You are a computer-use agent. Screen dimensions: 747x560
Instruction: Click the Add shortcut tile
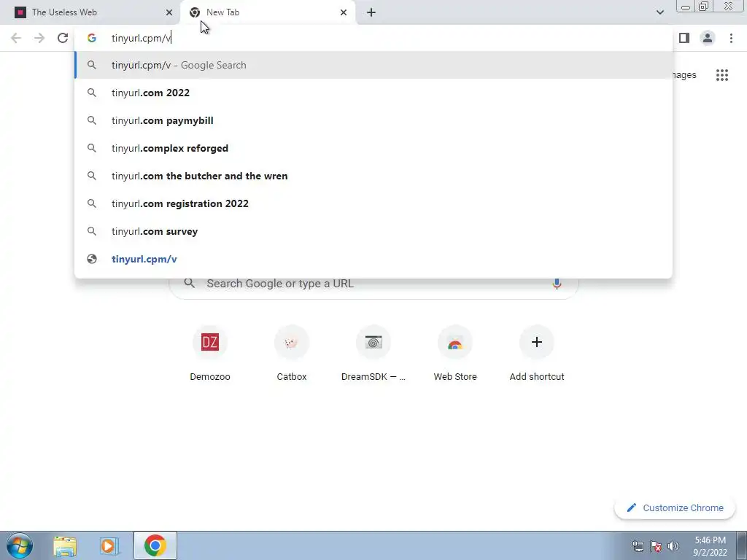coord(537,354)
